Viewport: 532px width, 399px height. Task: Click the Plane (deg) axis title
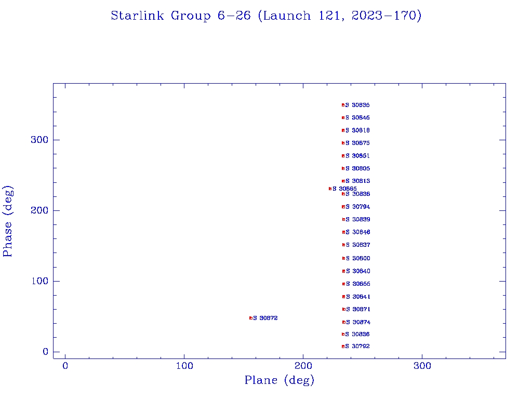(x=279, y=380)
